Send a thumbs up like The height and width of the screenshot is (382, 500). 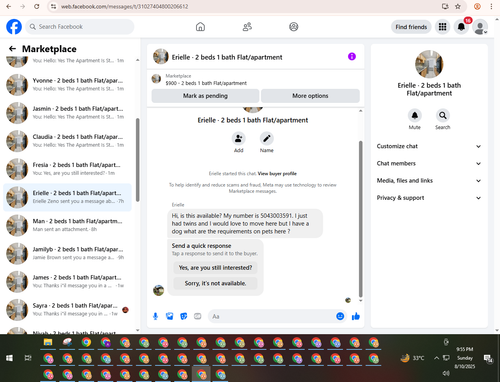(x=356, y=316)
